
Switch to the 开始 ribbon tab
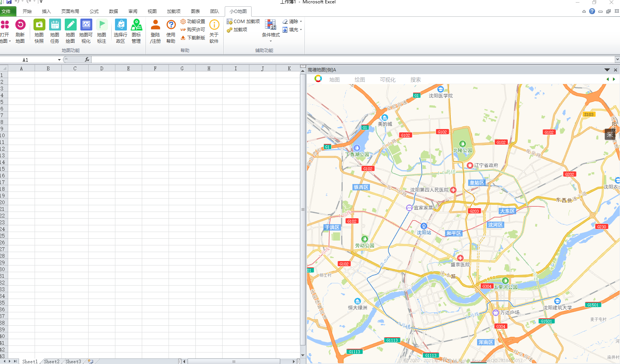27,12
